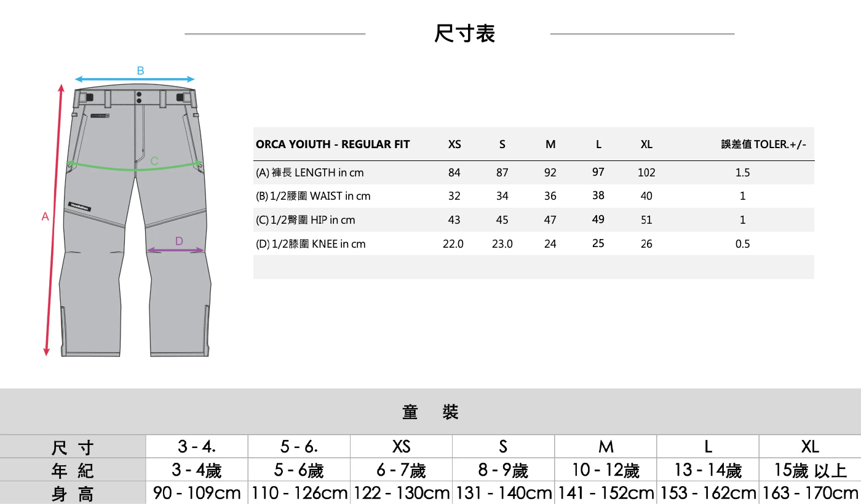This screenshot has height=504, width=861.
Task: Click knee value 23.0
Action: [x=502, y=244]
